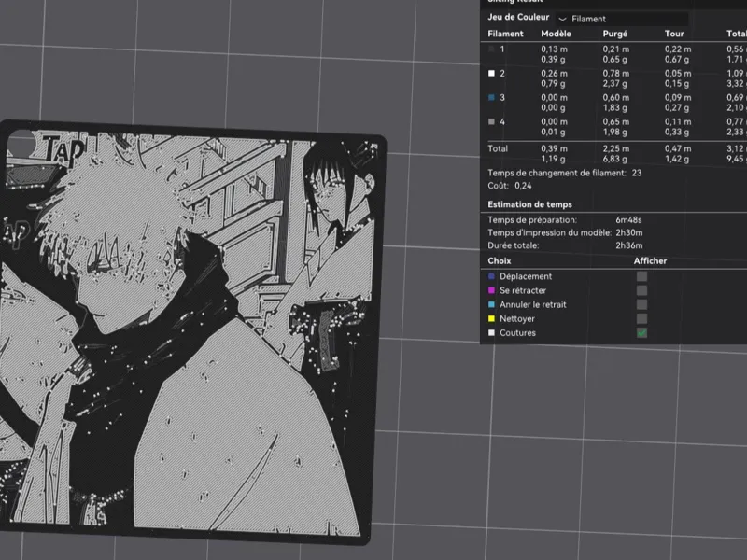Viewport: 747px width, 560px height.
Task: Click filament 3 blue color swatch
Action: coord(492,98)
